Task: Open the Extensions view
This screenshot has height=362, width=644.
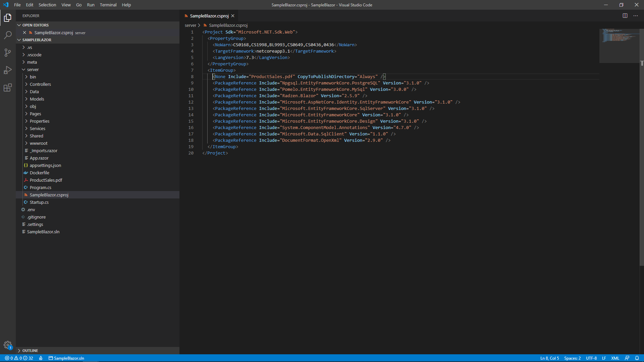Action: point(8,88)
